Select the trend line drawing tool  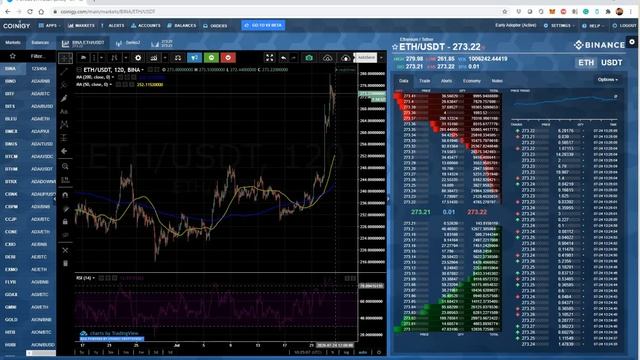[64, 71]
